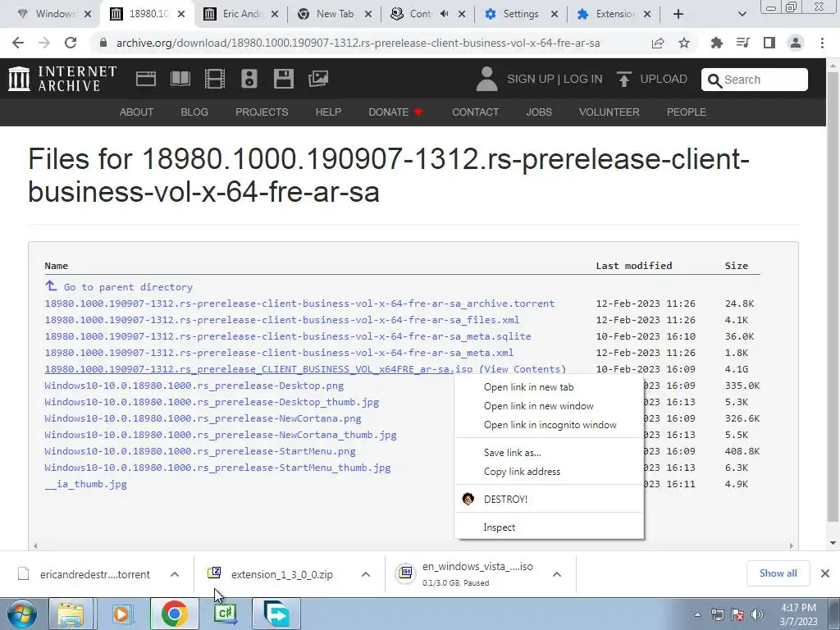This screenshot has height=630, width=840.
Task: Open Windows Media Player from taskbar
Action: point(121,614)
